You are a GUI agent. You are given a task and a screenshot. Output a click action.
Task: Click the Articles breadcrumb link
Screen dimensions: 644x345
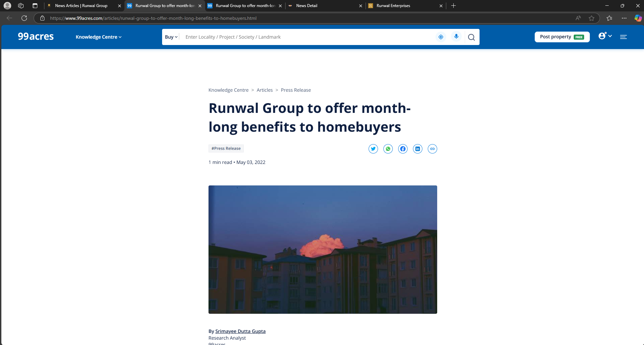pyautogui.click(x=264, y=90)
